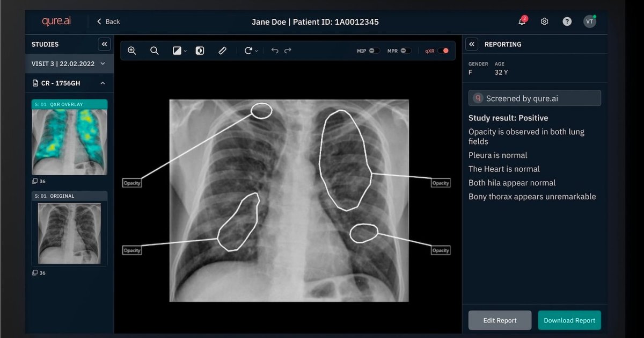This screenshot has height=338, width=644.
Task: Select the Measure ruler tool
Action: 222,50
